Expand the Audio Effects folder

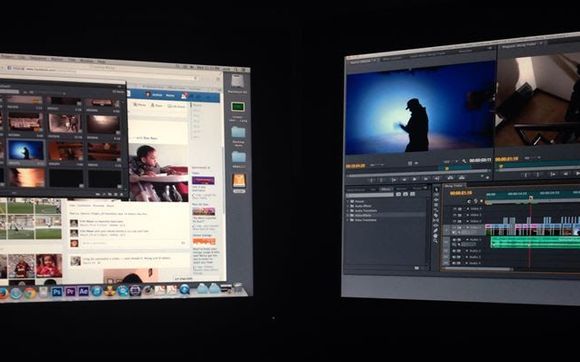[348, 206]
